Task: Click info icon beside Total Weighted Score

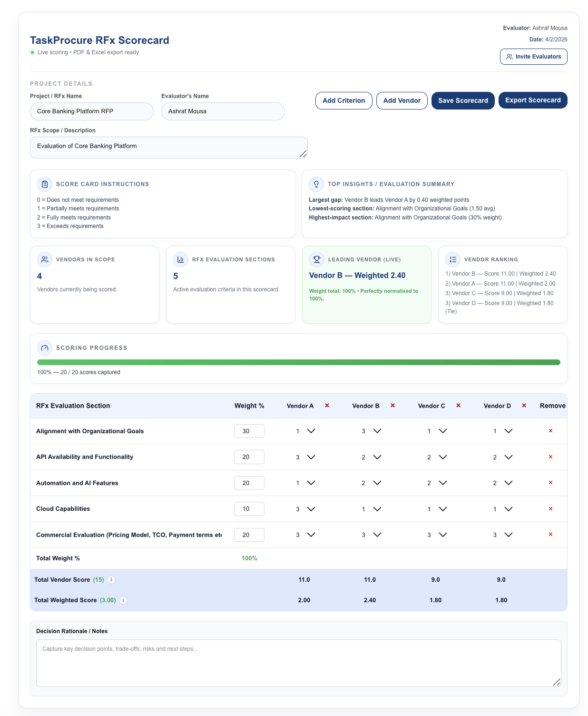Action: pyautogui.click(x=123, y=600)
